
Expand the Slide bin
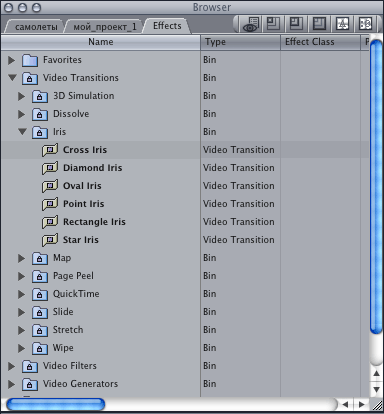pos(22,312)
